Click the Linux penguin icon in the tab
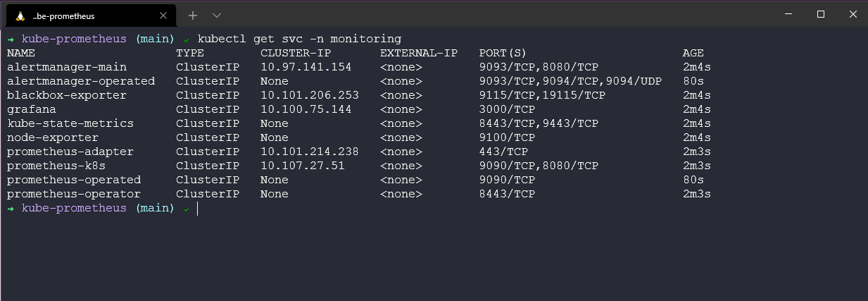868x301 pixels. 20,16
